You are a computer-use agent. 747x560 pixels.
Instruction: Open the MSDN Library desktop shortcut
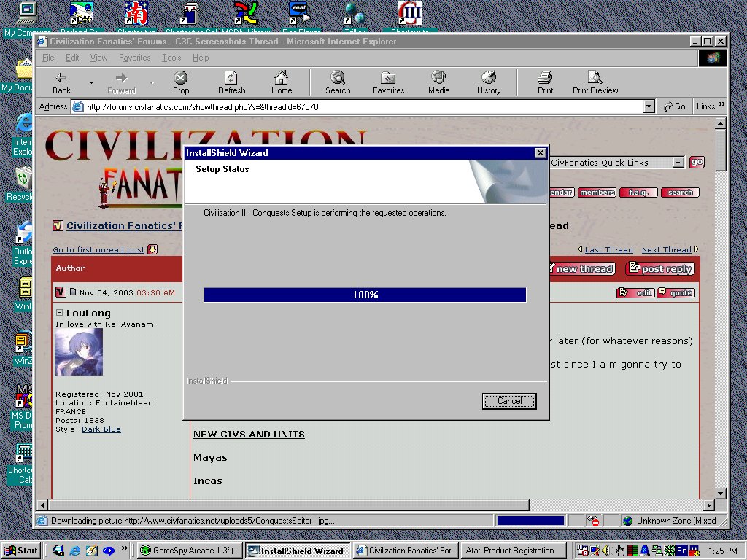coord(245,17)
